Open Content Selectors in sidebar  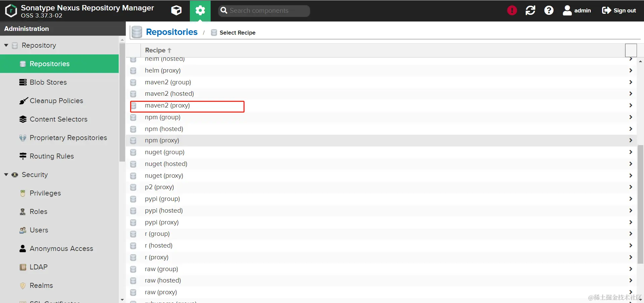point(59,119)
